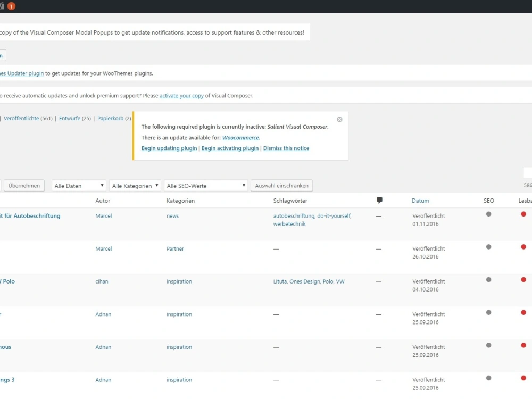Click SEO score dot for 01.11.2016 post
Screen dimensions: 532x399
point(488,214)
